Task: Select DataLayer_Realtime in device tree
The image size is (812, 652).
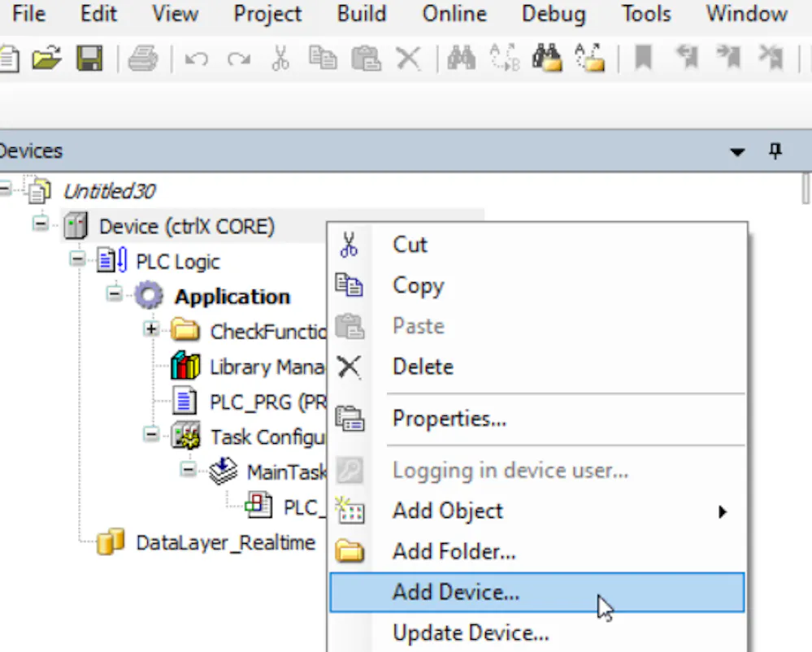Action: 225,543
